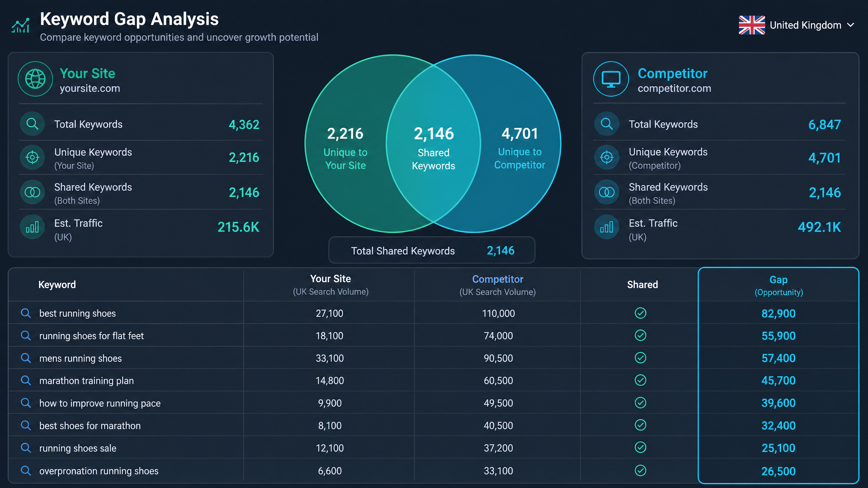This screenshot has height=488, width=868.
Task: Click Your Site total keywords value 4,362
Action: (x=244, y=125)
